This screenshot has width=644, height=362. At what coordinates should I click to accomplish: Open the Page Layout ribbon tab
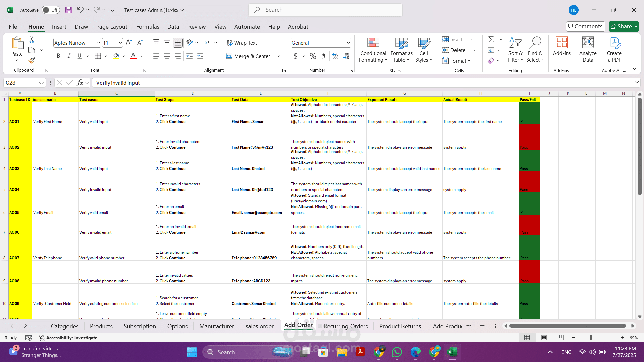coord(111,27)
